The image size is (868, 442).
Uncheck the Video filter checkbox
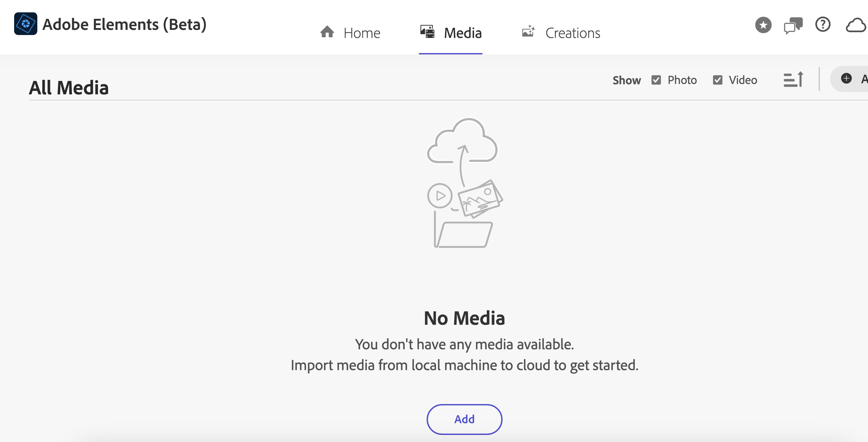coord(718,80)
